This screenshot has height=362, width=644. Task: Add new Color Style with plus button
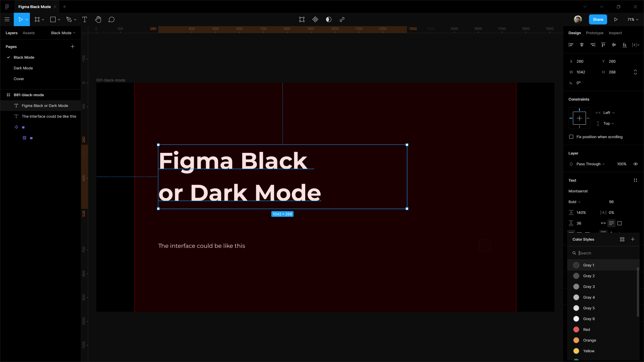(x=633, y=239)
